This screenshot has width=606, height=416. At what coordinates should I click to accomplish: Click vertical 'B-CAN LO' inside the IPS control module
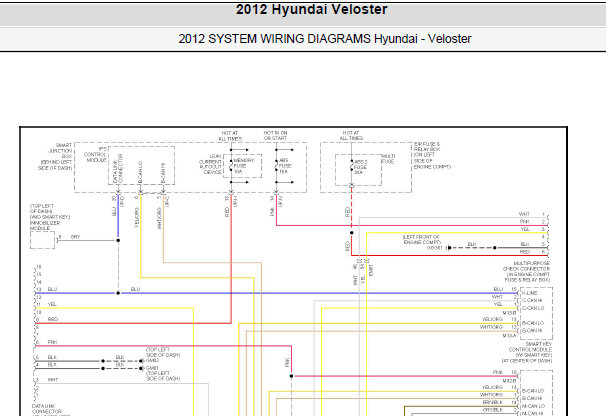coord(140,172)
